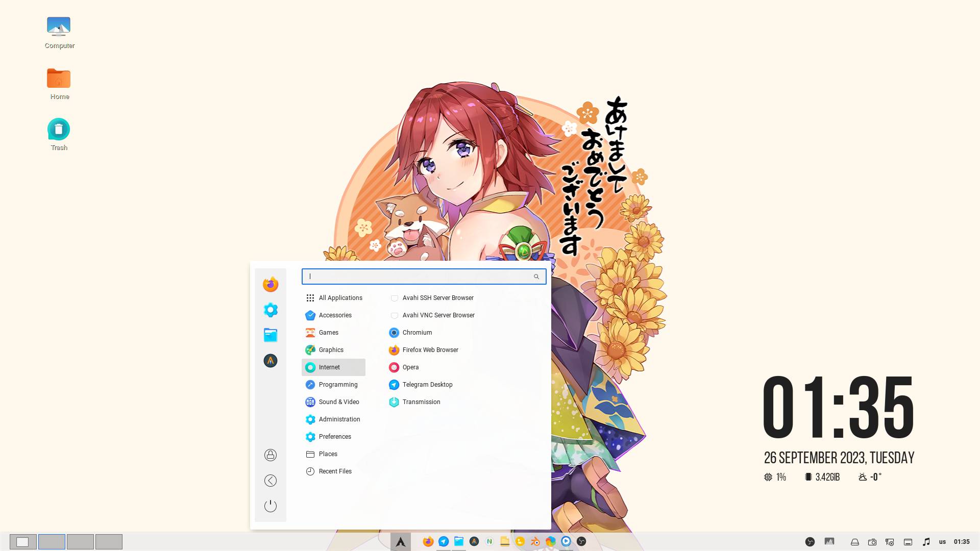This screenshot has width=980, height=551.
Task: Click the logout arrow icon in menu sidebar
Action: [x=271, y=481]
